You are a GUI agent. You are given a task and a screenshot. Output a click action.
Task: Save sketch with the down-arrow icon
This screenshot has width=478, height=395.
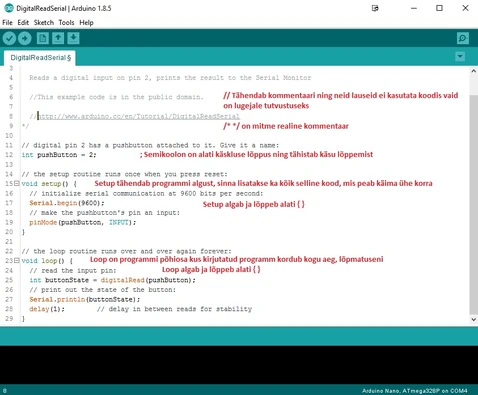coord(73,38)
